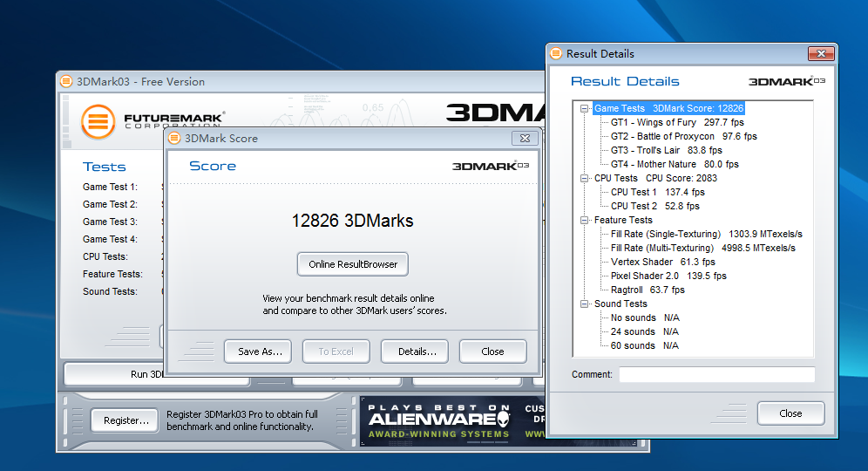868x471 pixels.
Task: Click Save As... in Score dialog
Action: click(x=258, y=352)
